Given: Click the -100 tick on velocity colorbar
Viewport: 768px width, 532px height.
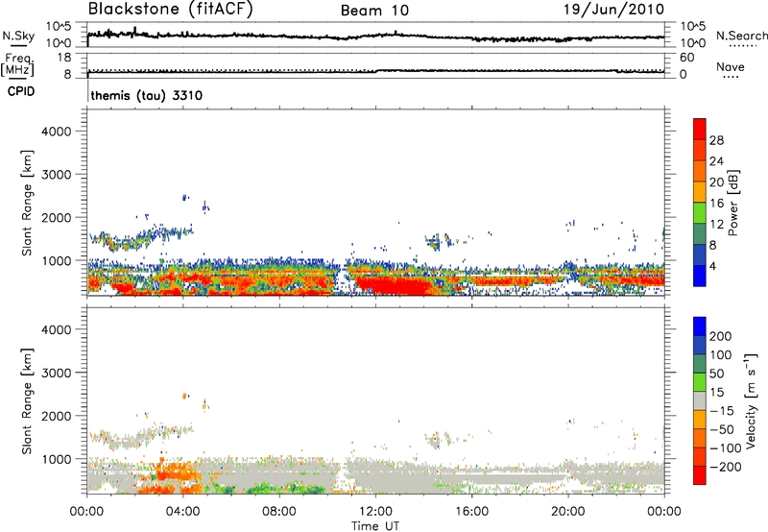Looking at the screenshot, I should pos(726,447).
